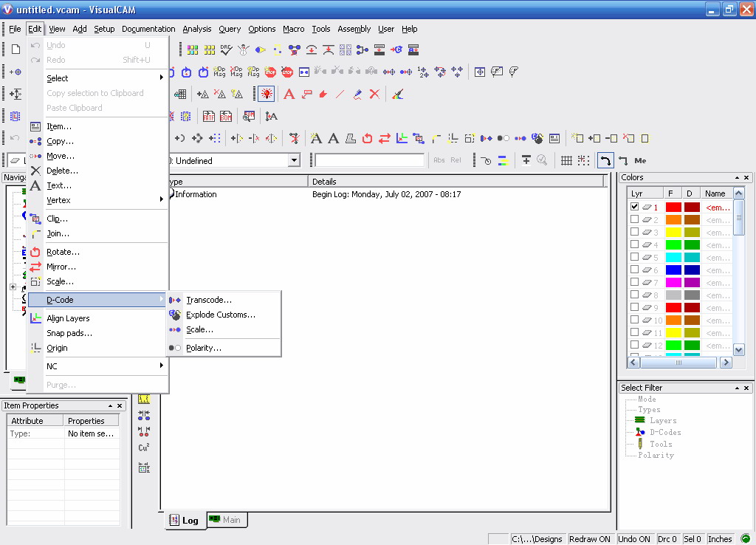This screenshot has height=545, width=756.
Task: Expand the plus node in the Navigator tree
Action: click(x=13, y=287)
